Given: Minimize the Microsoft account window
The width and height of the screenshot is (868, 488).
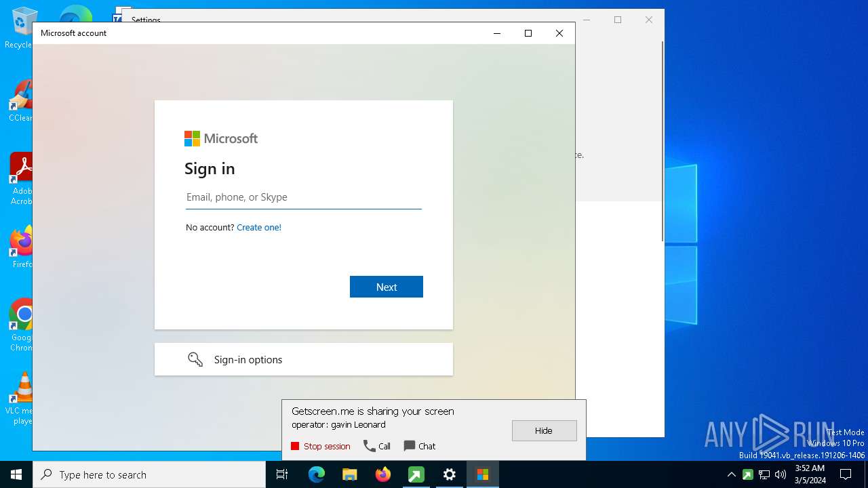Looking at the screenshot, I should tap(497, 33).
